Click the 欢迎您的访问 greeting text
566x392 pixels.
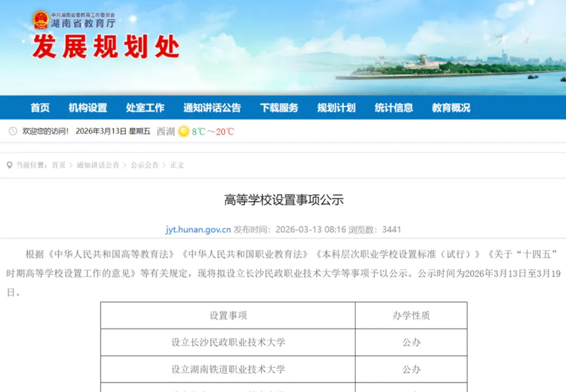tap(46, 132)
